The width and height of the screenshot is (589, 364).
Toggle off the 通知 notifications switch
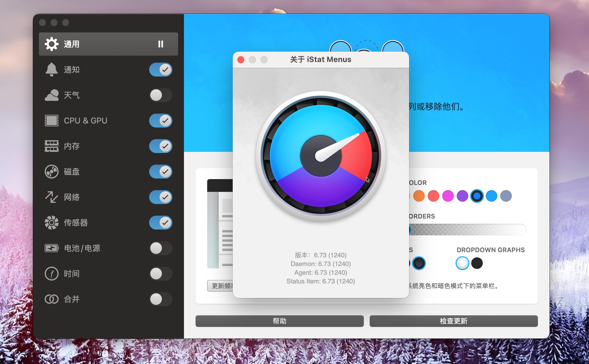(161, 70)
